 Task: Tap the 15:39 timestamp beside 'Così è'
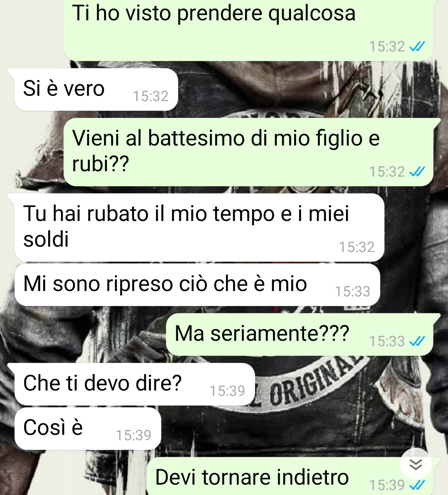133,435
